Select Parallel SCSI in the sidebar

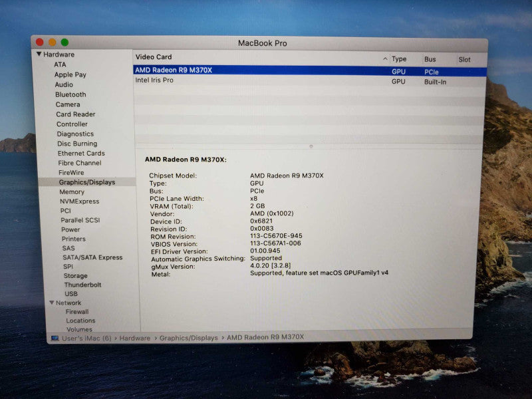tap(80, 220)
